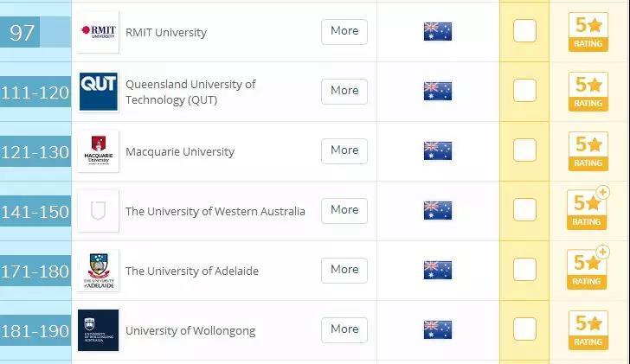Click the University of Adelaide crest logo
This screenshot has height=364, width=630.
point(98,271)
